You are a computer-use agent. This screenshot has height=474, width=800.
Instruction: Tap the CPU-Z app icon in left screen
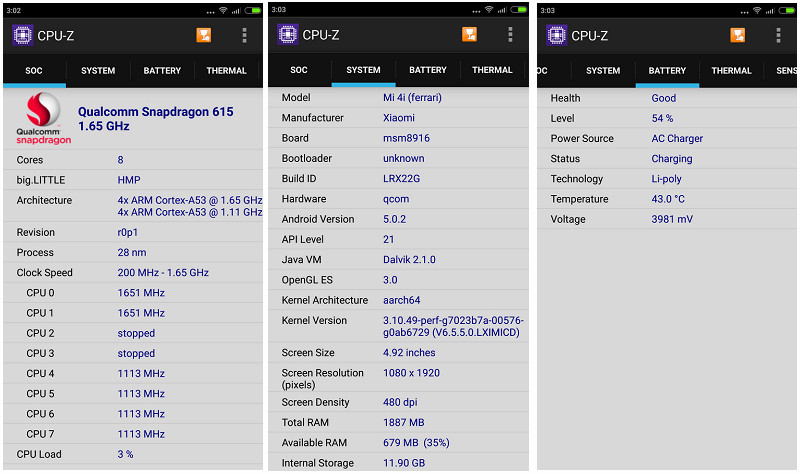[x=22, y=35]
